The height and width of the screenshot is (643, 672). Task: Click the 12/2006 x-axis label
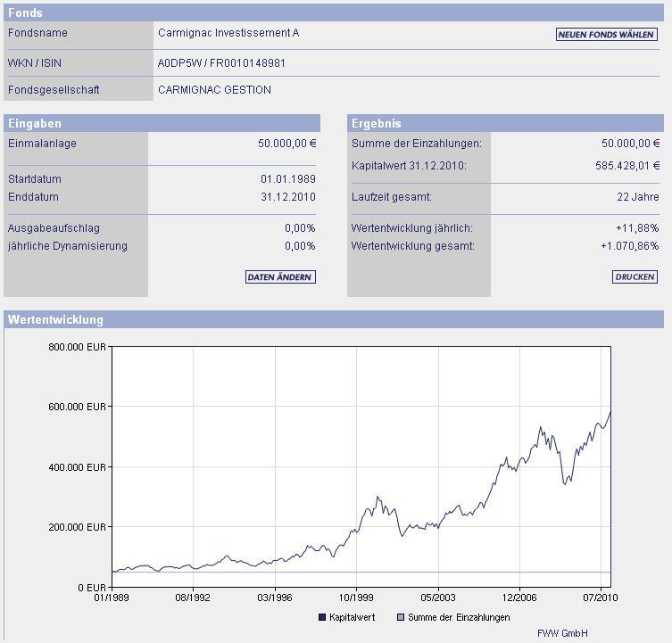519,598
